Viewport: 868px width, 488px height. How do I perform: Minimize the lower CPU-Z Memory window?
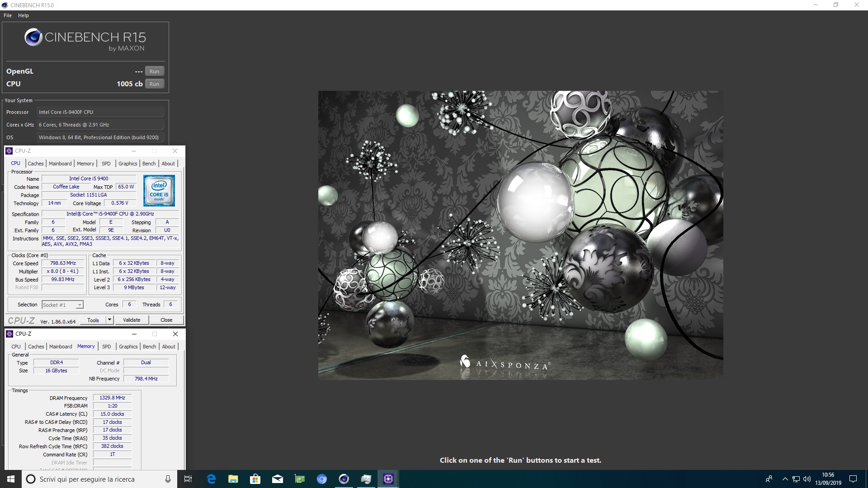(134, 334)
